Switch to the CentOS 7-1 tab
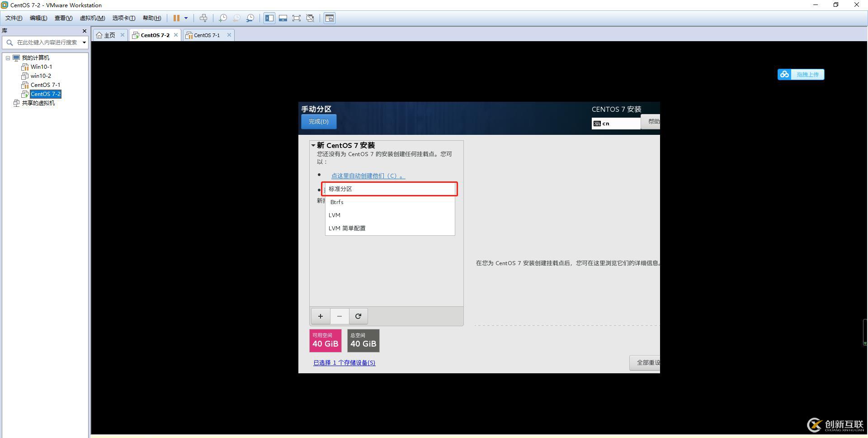Viewport: 868px width, 438px height. click(207, 35)
